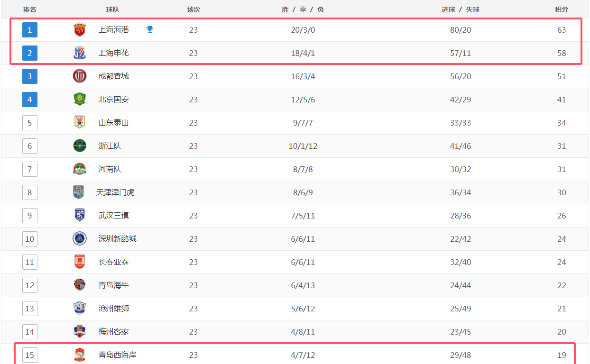Select the 29/48 goals cell
This screenshot has width=590, height=364.
461,355
